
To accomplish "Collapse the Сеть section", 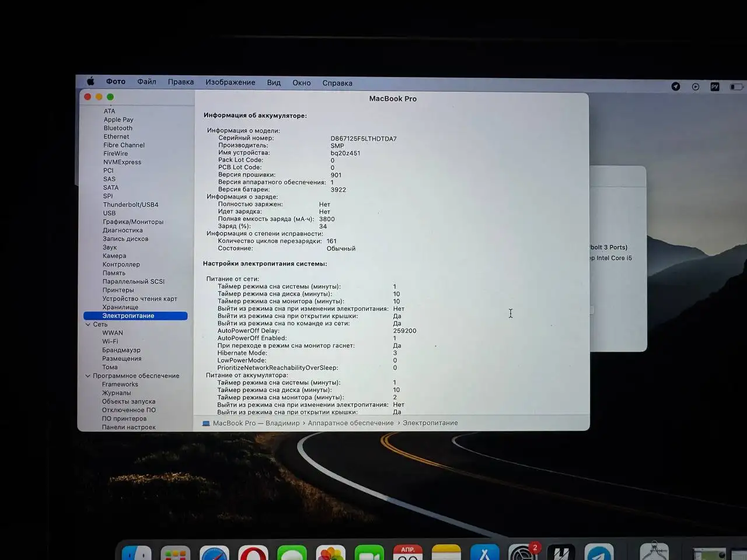I will [88, 324].
